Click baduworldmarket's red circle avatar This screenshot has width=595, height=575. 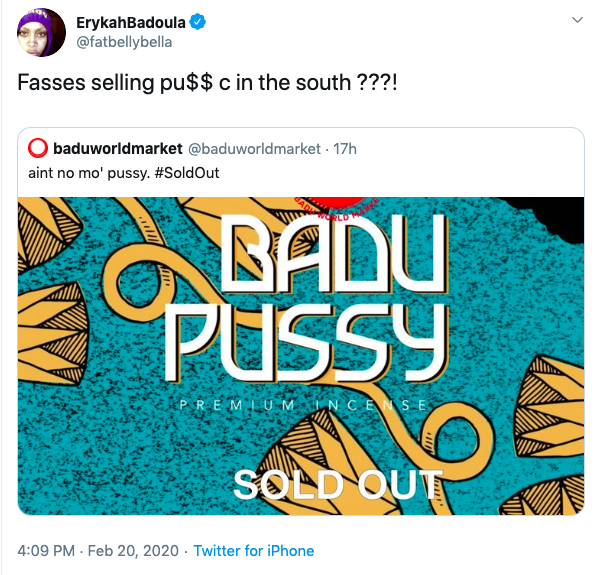[x=38, y=148]
